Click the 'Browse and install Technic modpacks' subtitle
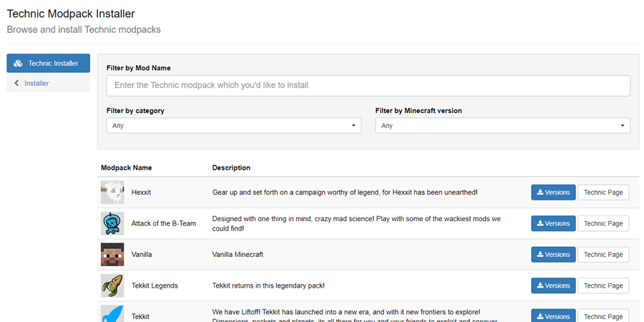This screenshot has width=644, height=322. point(84,30)
